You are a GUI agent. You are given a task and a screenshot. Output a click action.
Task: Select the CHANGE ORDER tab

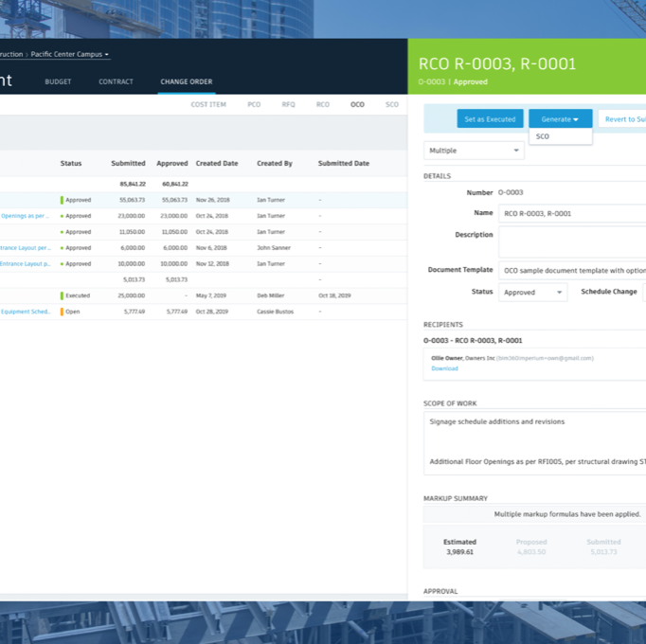point(187,81)
